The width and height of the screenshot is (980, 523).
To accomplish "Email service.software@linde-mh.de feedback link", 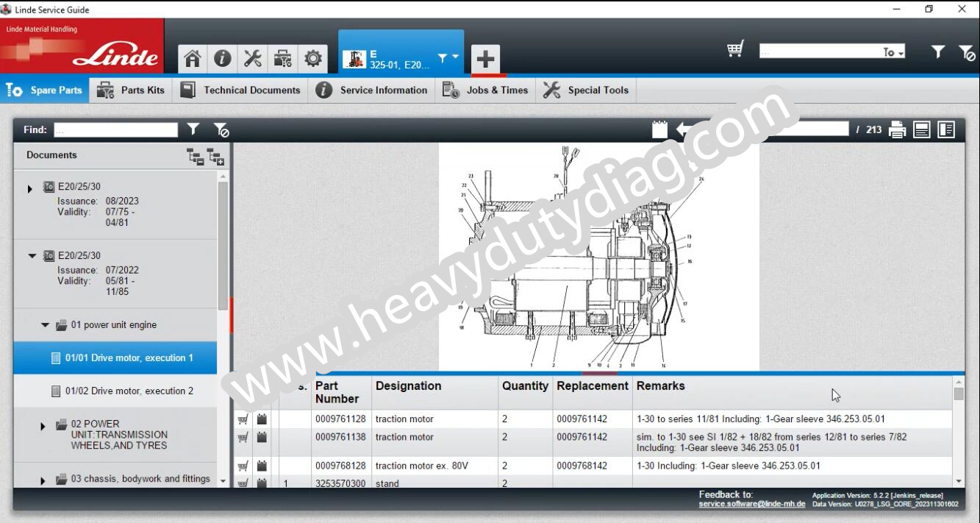I will pos(752,504).
